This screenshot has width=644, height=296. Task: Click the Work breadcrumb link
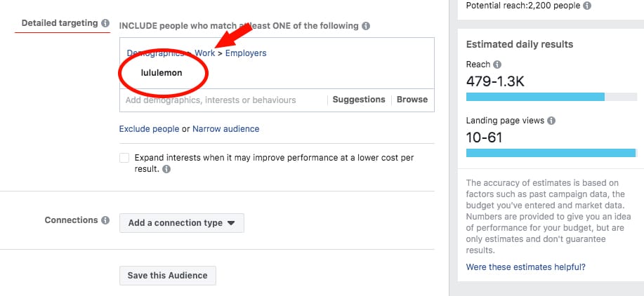(x=205, y=53)
